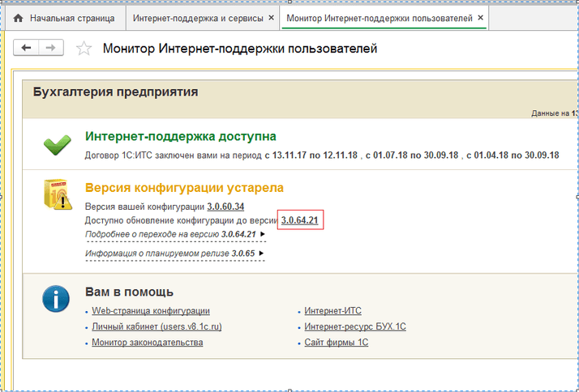Open available update version link 3.0.64.21
579x392 pixels.
point(300,220)
